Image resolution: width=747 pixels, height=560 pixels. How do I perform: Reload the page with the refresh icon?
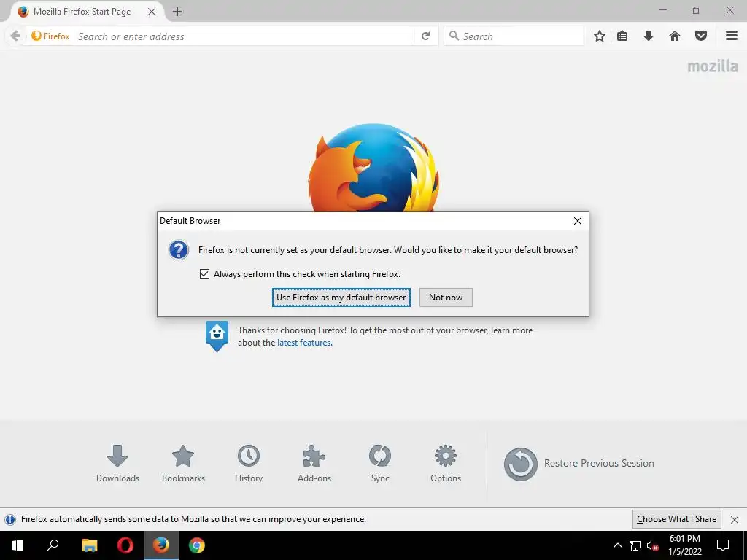pyautogui.click(x=425, y=36)
